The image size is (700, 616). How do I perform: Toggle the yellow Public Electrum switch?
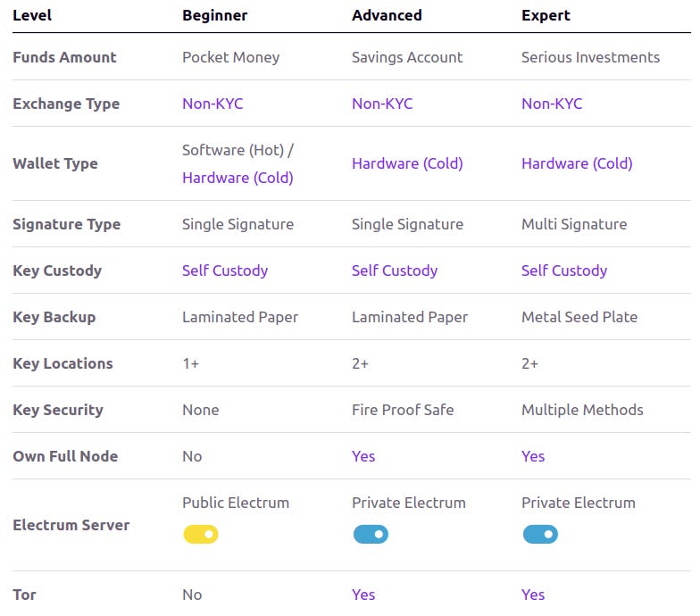(x=200, y=534)
